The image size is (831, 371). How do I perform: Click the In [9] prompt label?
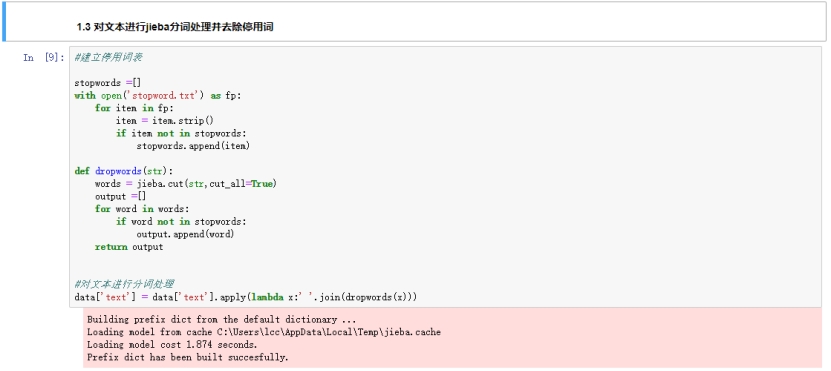(43, 58)
